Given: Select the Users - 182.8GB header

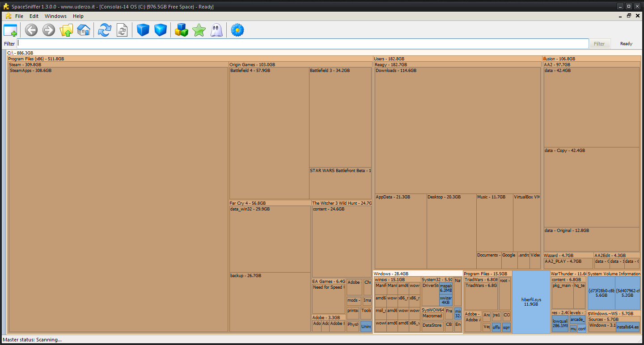Looking at the screenshot, I should 458,59.
